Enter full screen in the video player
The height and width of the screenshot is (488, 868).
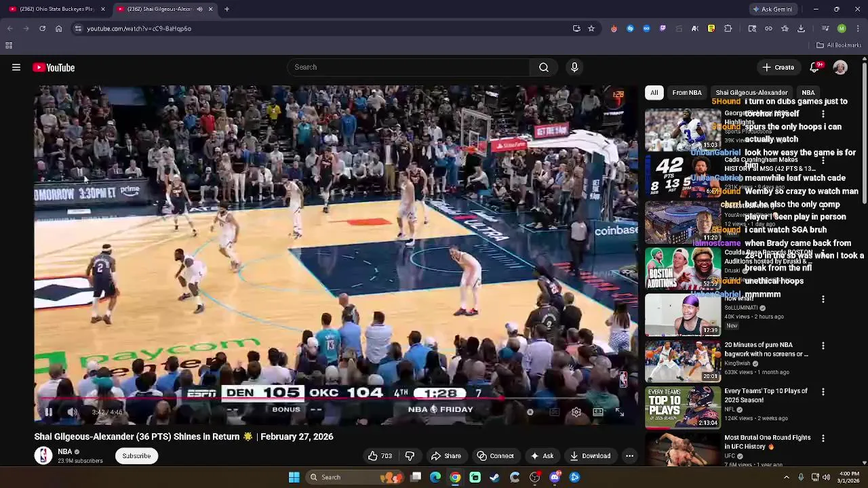click(620, 412)
